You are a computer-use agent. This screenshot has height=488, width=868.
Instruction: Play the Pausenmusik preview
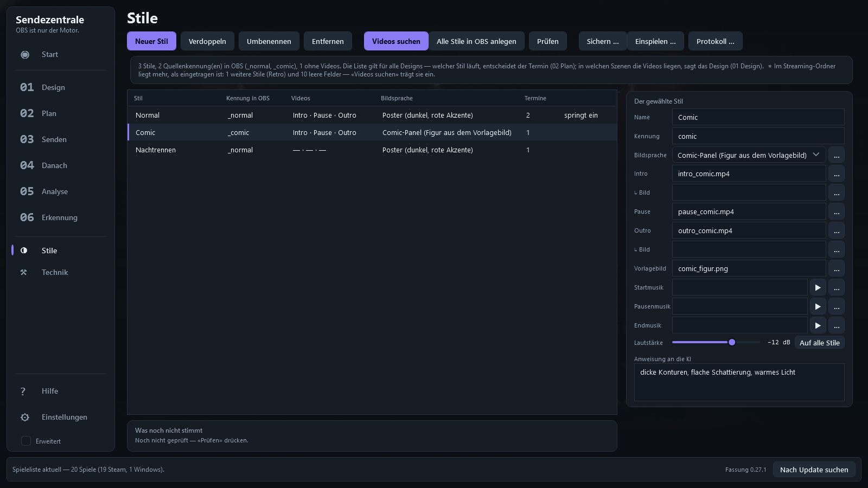[818, 306]
